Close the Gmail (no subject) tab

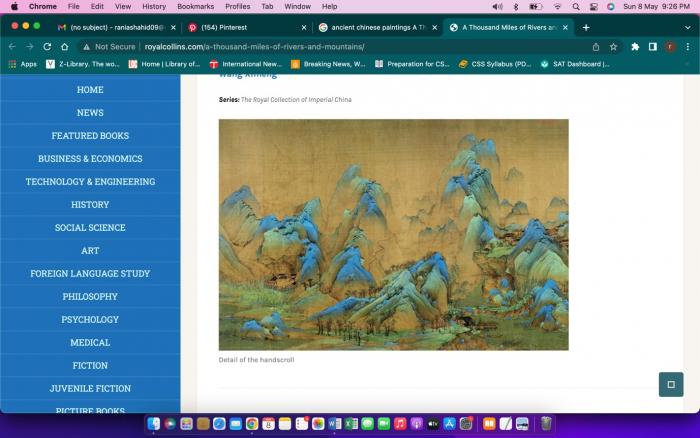173,28
